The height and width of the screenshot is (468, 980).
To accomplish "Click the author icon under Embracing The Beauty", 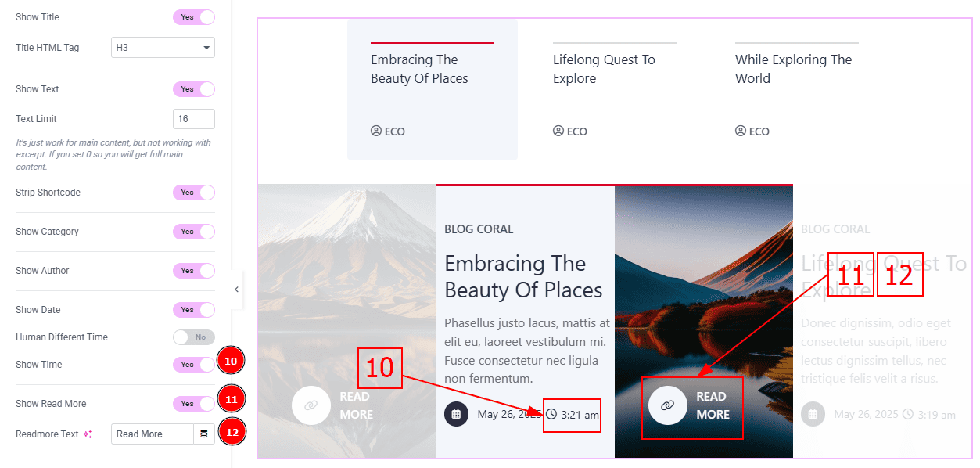I will tap(376, 131).
